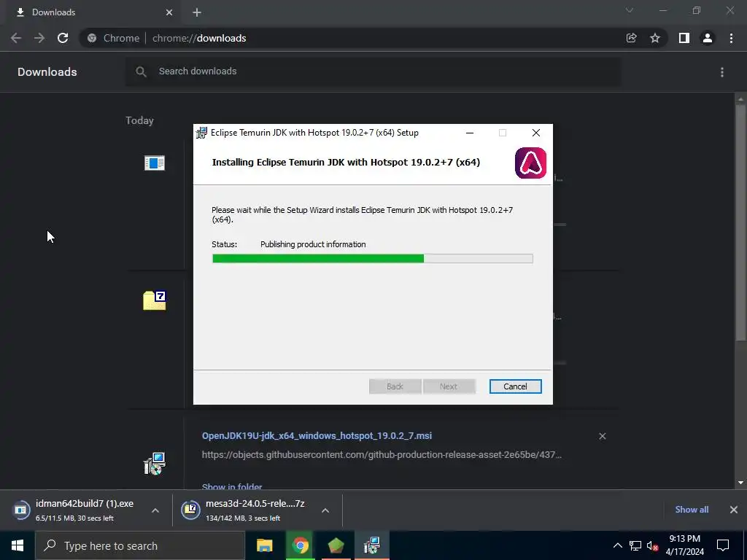
Task: Click the share page icon
Action: 631,38
